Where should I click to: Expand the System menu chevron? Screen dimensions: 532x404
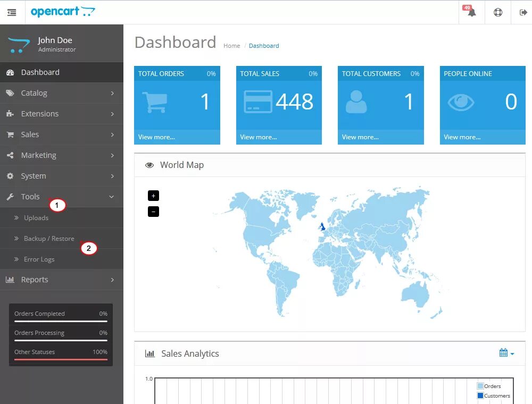[112, 176]
